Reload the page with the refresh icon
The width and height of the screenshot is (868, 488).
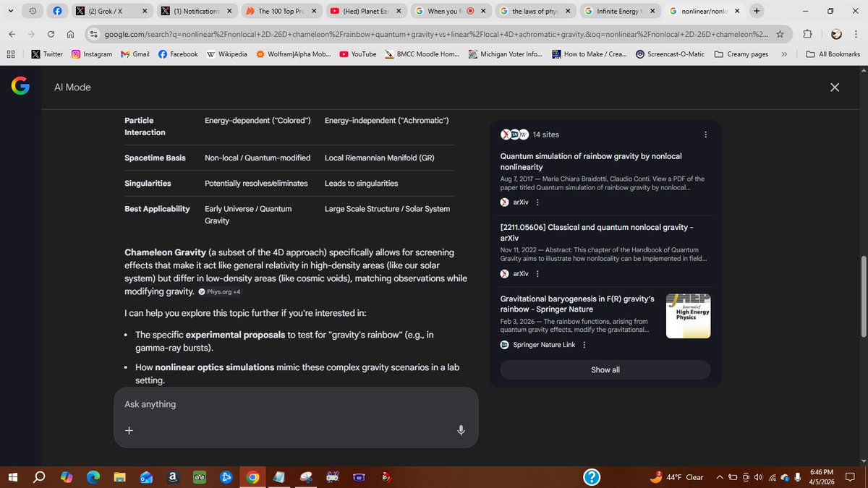pos(51,34)
